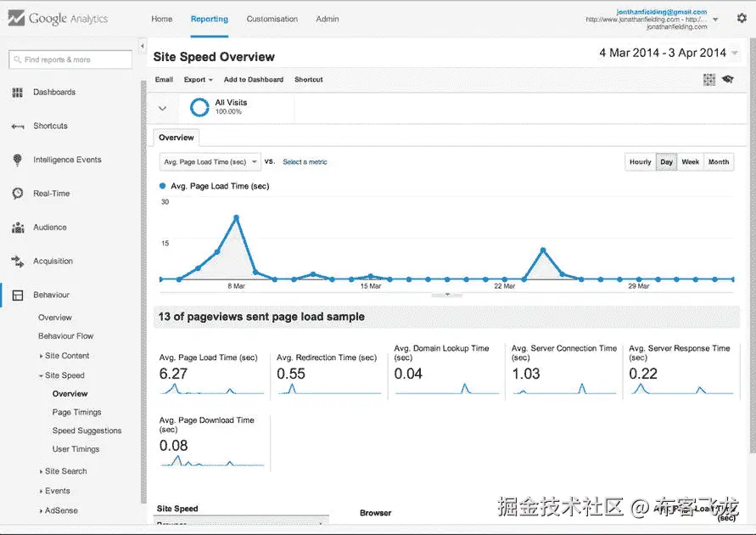Open the Acquisition arrows icon

pos(17,261)
